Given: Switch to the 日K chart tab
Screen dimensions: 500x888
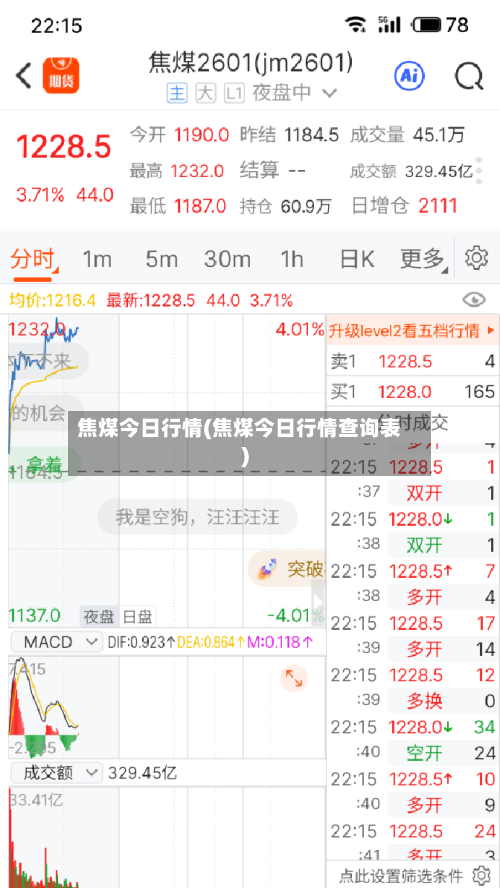Looking at the screenshot, I should (x=357, y=259).
